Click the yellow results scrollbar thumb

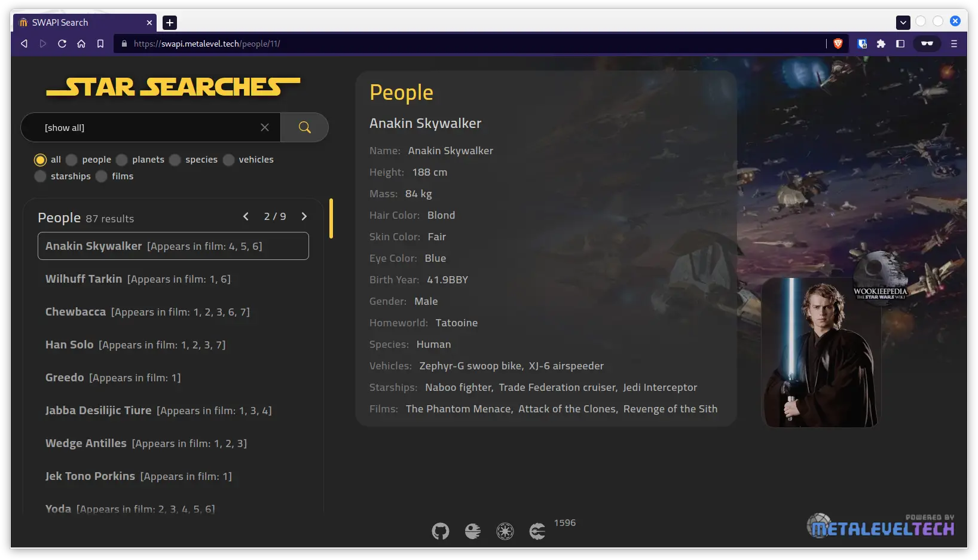tap(331, 218)
